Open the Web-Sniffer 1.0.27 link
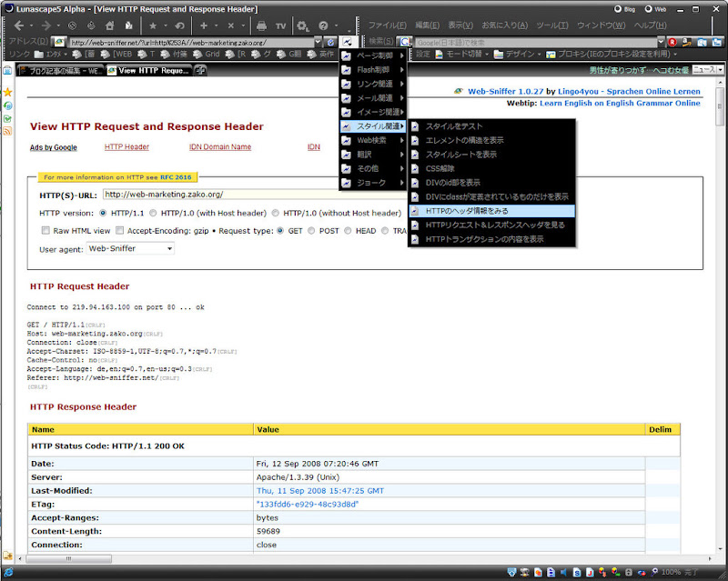This screenshot has width=728, height=581. 505,92
